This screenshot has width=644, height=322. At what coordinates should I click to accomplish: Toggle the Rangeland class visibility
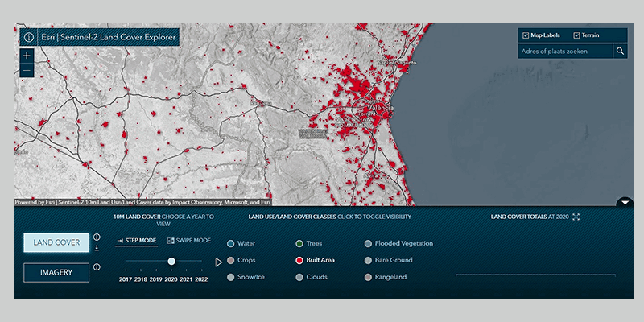386,277
